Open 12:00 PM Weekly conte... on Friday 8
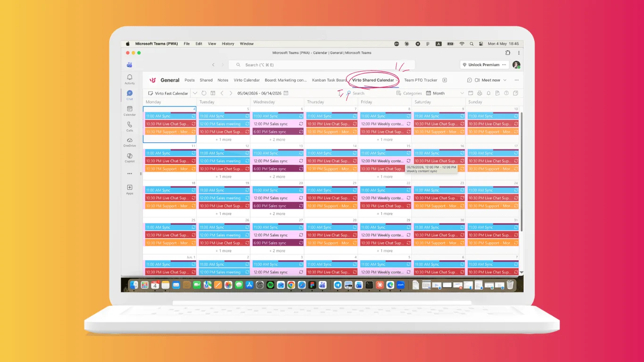This screenshot has height=362, width=644. click(x=386, y=124)
